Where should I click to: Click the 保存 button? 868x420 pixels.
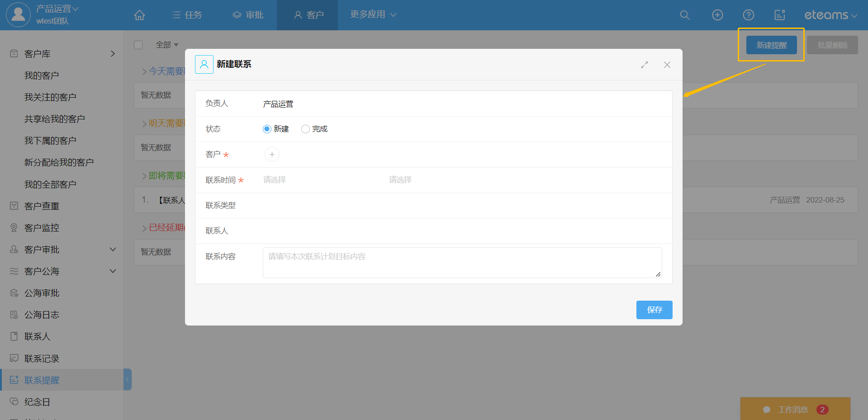coord(654,310)
